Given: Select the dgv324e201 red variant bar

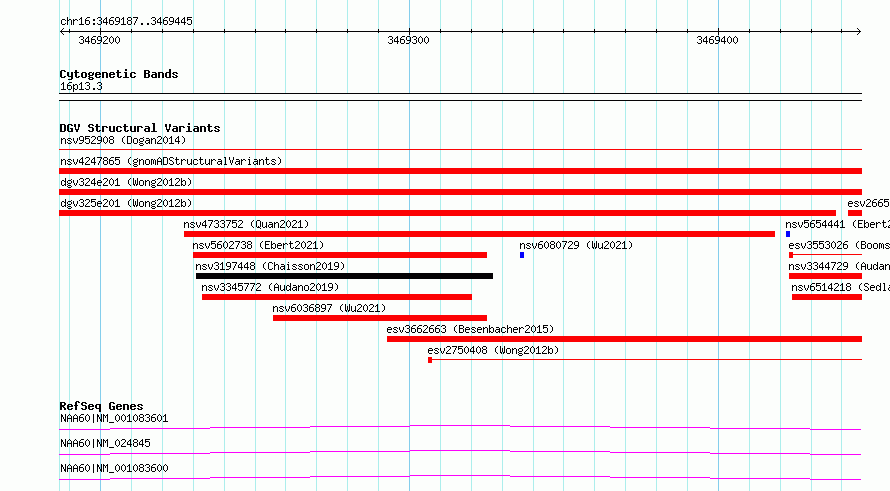Looking at the screenshot, I should [460, 192].
